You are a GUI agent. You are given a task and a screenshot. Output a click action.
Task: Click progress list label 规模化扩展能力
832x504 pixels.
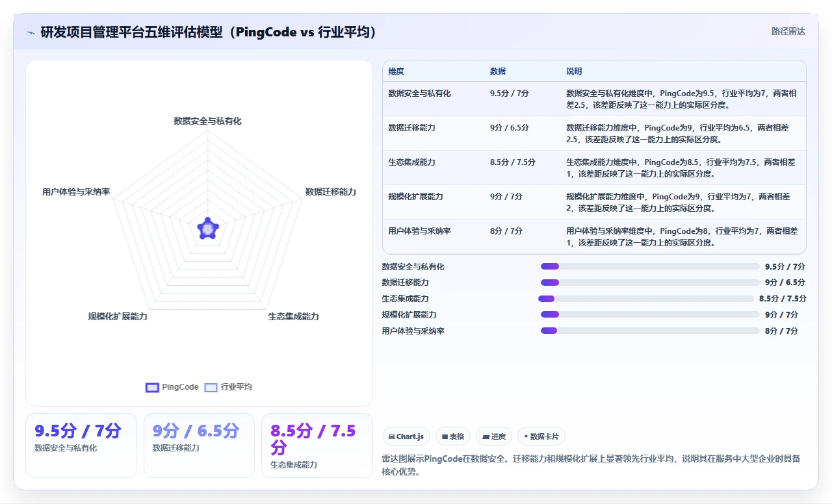409,314
